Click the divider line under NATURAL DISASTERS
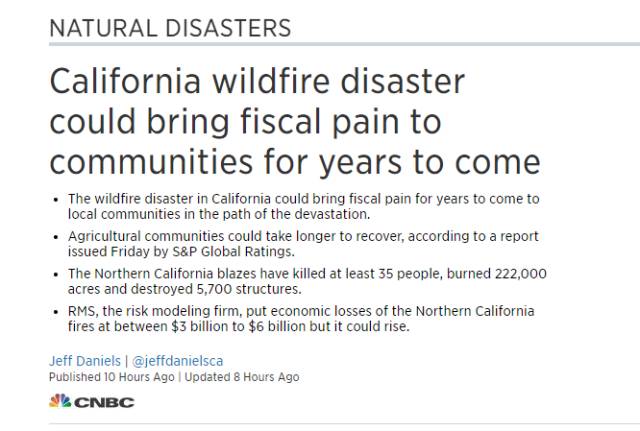This screenshot has width=640, height=431. 340,44
